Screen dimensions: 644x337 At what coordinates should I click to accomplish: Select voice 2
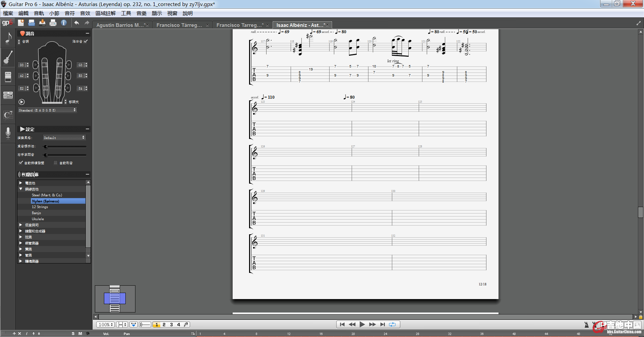point(164,325)
